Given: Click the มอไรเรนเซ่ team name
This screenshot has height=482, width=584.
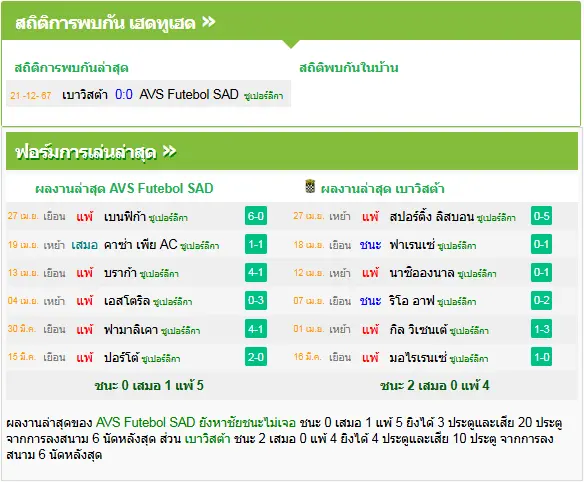Looking at the screenshot, I should coord(418,358).
